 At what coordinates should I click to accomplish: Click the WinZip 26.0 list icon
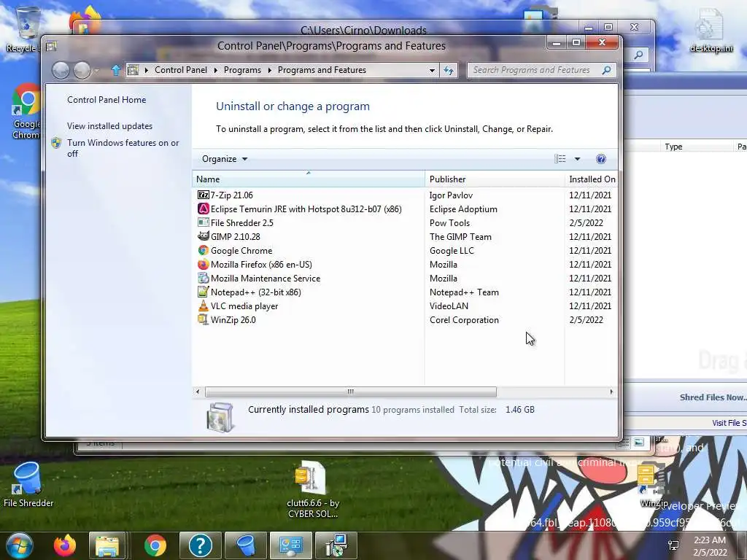[x=204, y=319]
